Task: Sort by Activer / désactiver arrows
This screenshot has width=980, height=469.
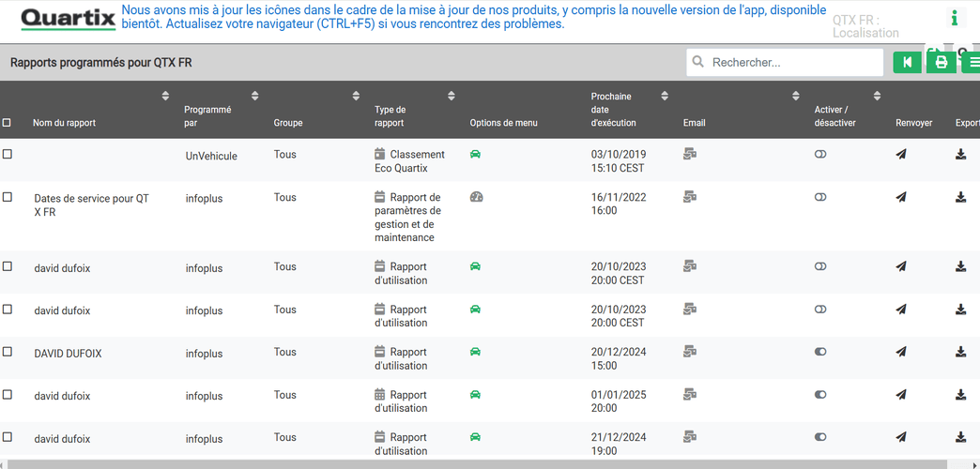Action: pyautogui.click(x=878, y=97)
